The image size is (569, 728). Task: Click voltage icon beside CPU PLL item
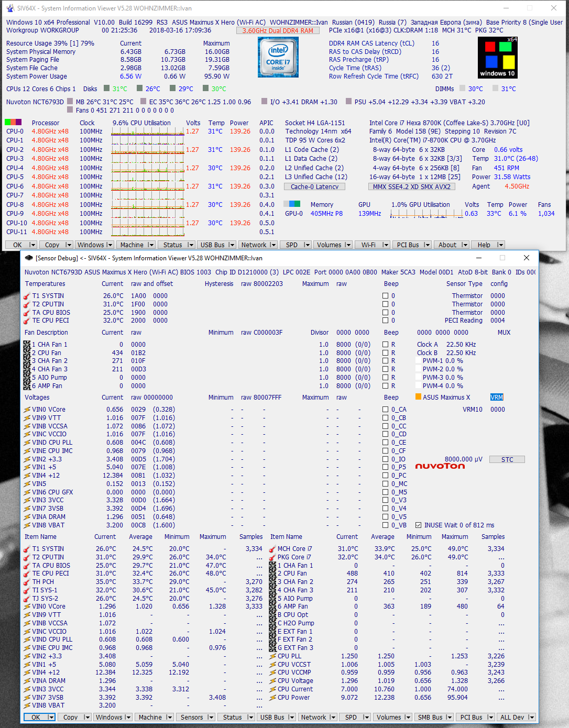click(x=272, y=656)
